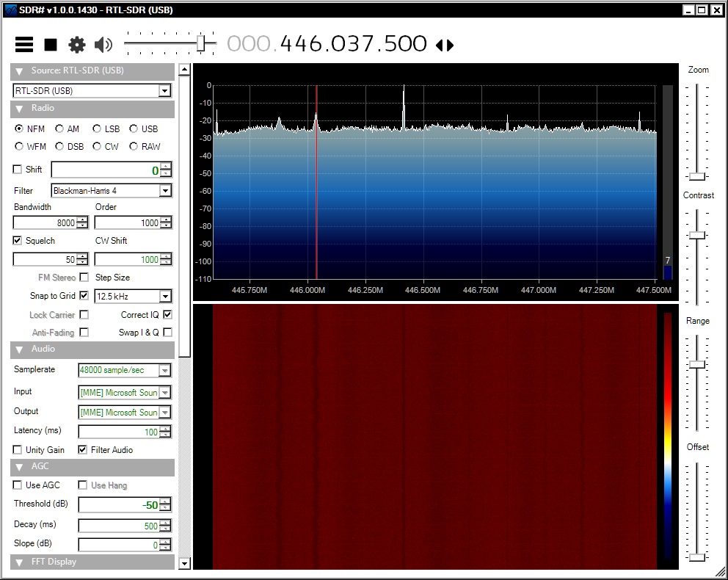Click the Shift value input field
This screenshot has width=728, height=580.
[106, 170]
